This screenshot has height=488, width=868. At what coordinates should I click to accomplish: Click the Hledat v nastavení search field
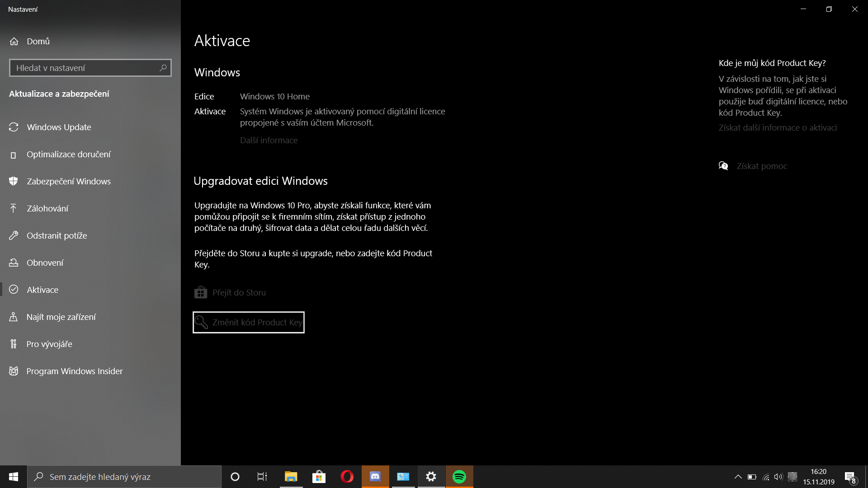(86, 68)
